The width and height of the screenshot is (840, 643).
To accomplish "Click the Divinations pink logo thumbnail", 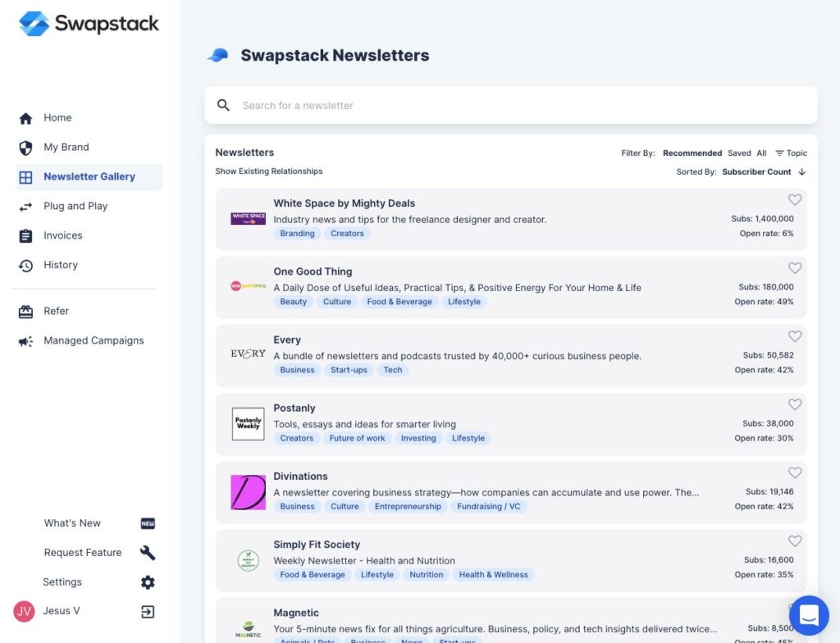I will pyautogui.click(x=248, y=492).
